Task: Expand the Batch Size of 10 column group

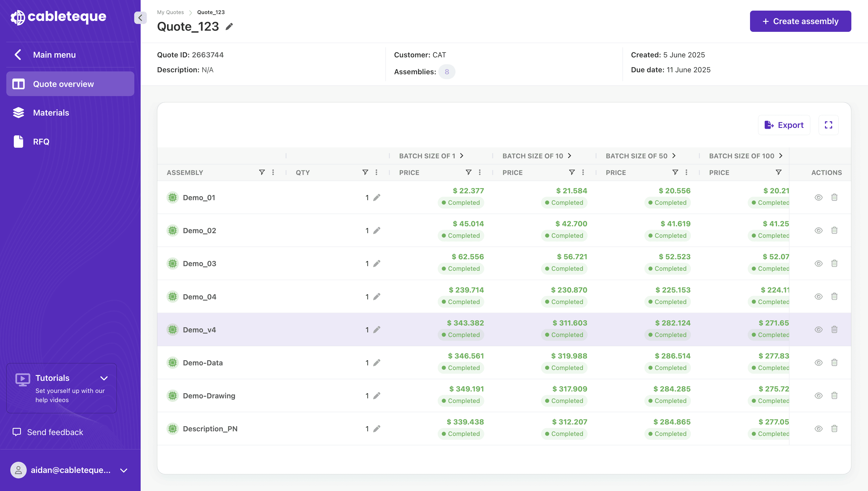Action: point(570,155)
